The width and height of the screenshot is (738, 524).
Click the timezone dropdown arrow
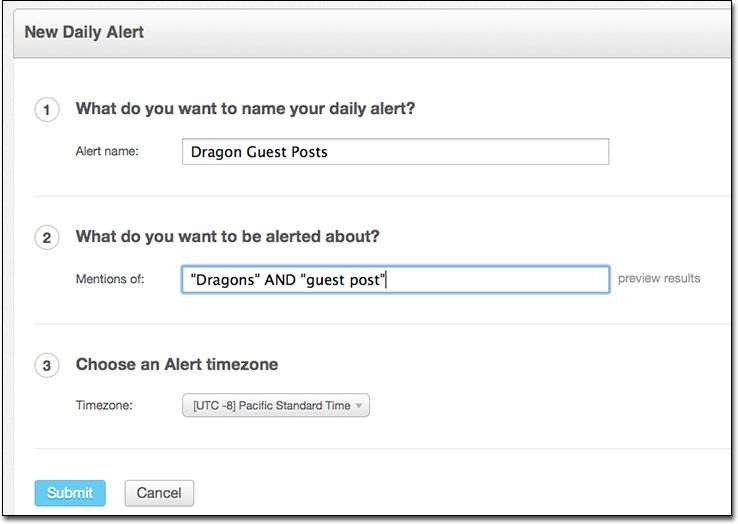(359, 406)
